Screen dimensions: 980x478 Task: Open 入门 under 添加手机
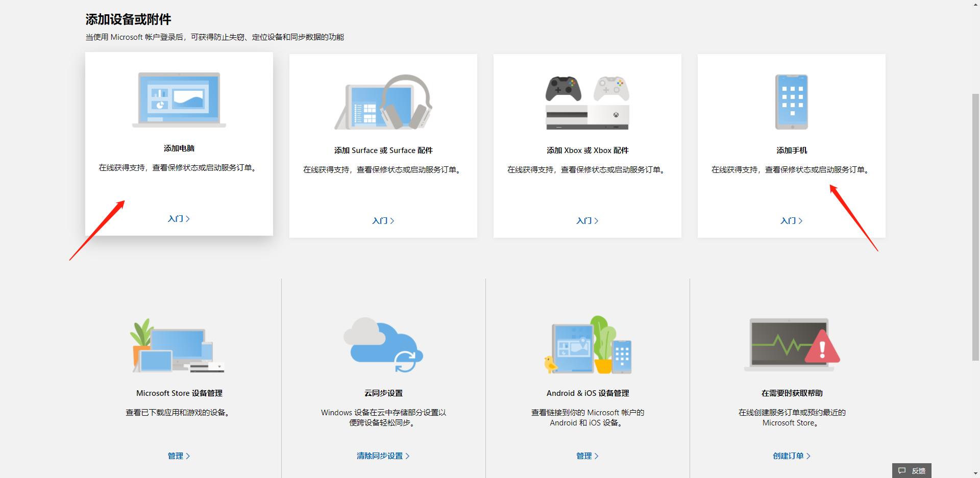789,220
